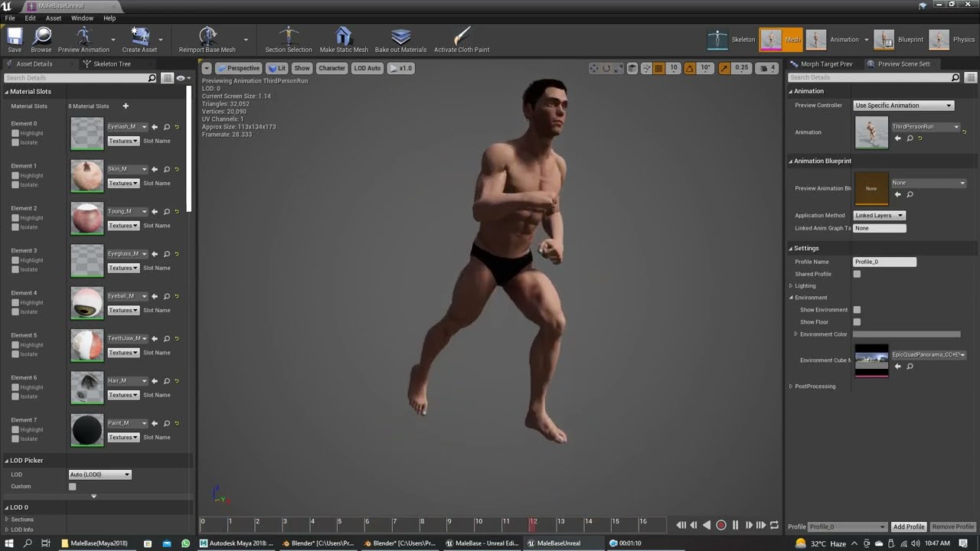Activate Section Selection tool
This screenshot has height=551, width=980.
click(289, 40)
